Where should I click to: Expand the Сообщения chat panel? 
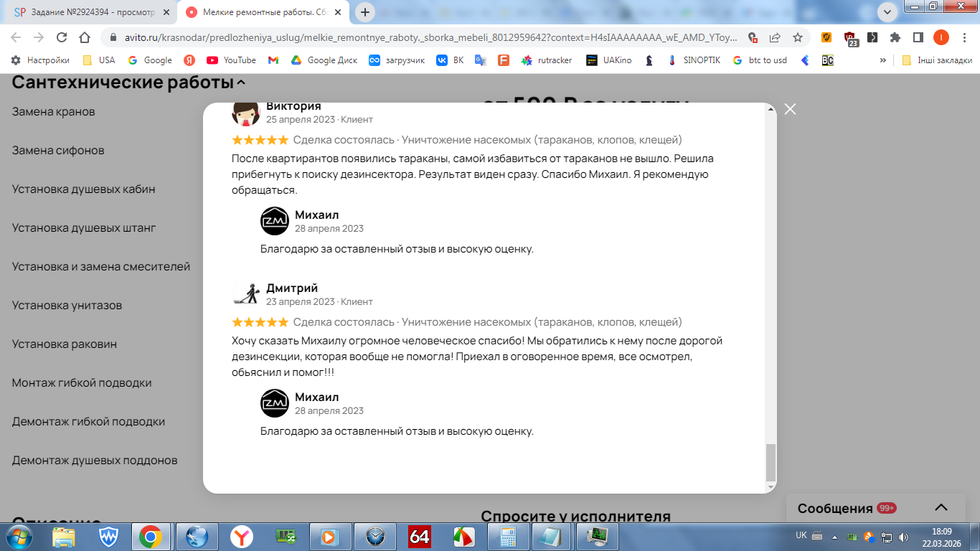coord(941,508)
